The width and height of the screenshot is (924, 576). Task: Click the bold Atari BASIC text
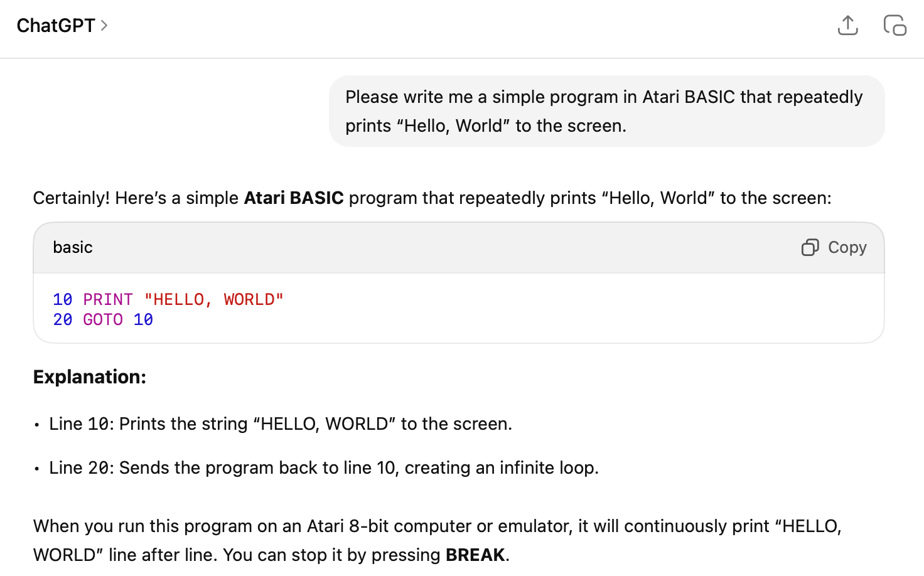293,198
